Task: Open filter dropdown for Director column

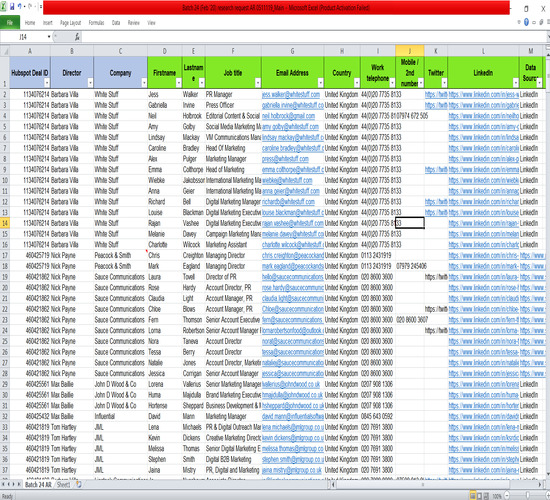Action: click(x=90, y=83)
